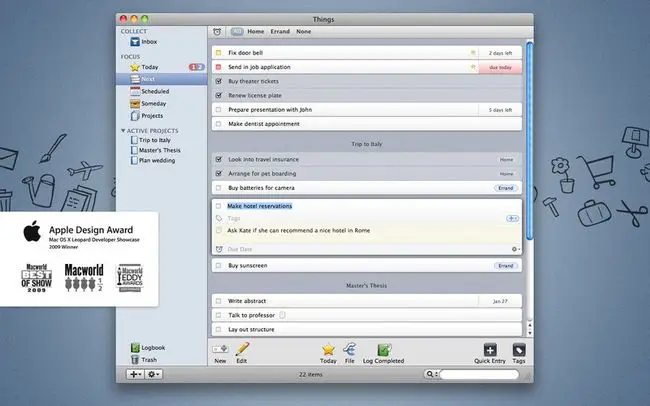Click the Jan 27 due date
The height and width of the screenshot is (406, 650).
(500, 301)
